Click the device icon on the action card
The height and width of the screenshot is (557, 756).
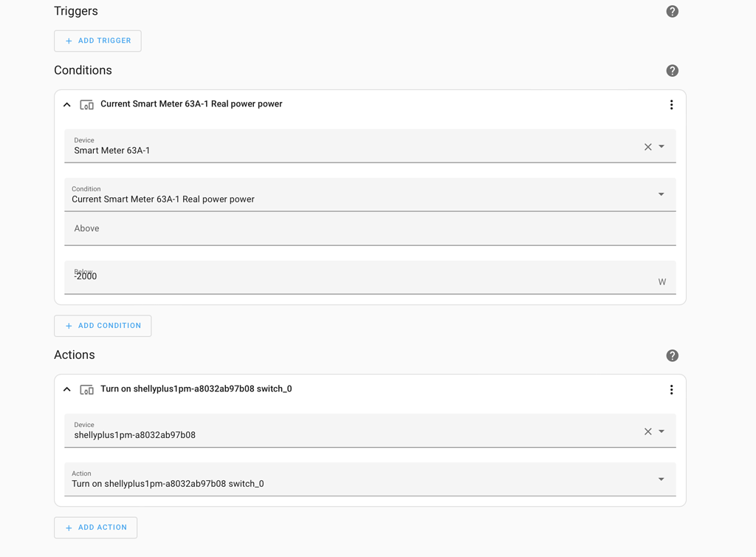click(86, 389)
